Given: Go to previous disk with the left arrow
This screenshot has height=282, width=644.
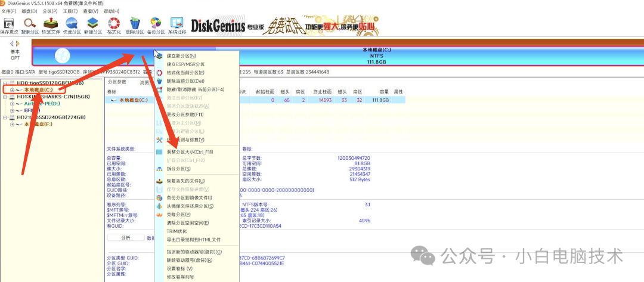Looking at the screenshot, I should click(x=12, y=44).
